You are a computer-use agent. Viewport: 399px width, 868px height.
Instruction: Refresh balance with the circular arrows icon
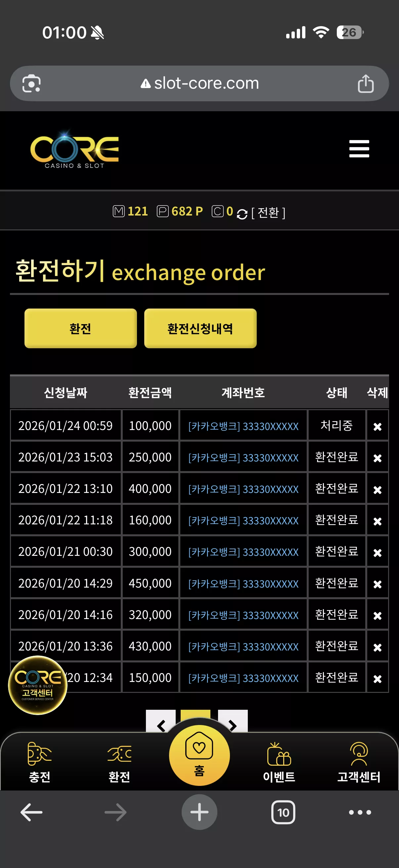[242, 214]
